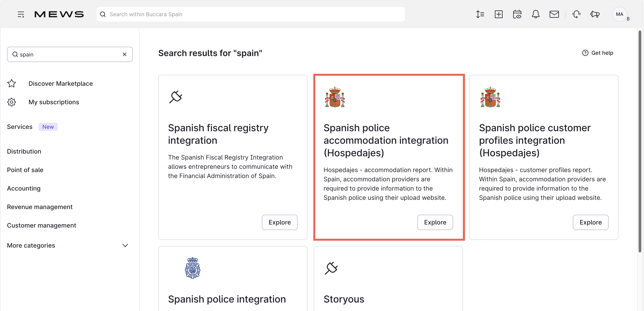Clear the spain marketplace search
Viewport: 644px width, 311px height.
pos(124,54)
